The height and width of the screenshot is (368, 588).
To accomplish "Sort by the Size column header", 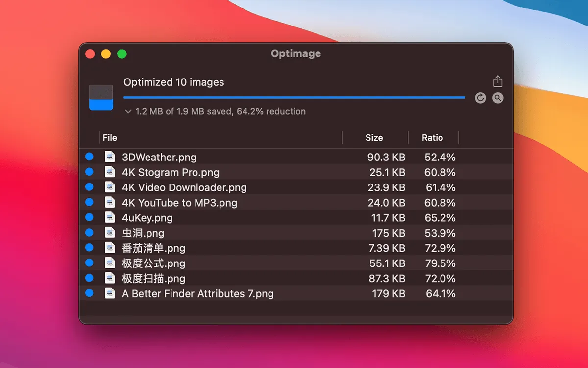I will click(374, 138).
